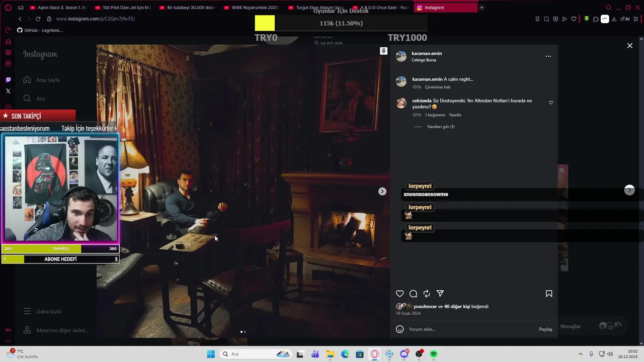Open the GitHub cagritask bookmark

[x=40, y=30]
